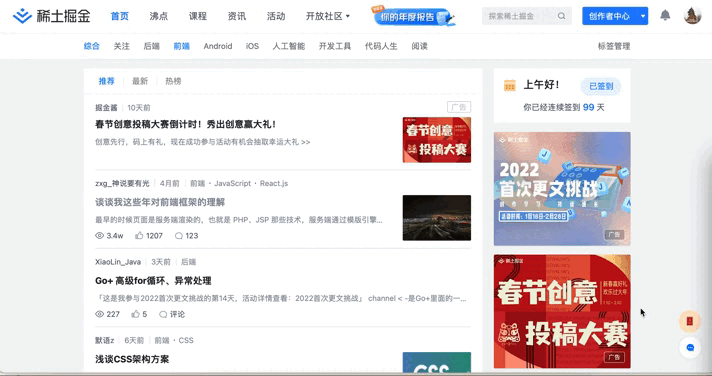Expand the 开放社区 dropdown menu
The width and height of the screenshot is (712, 376).
click(328, 16)
